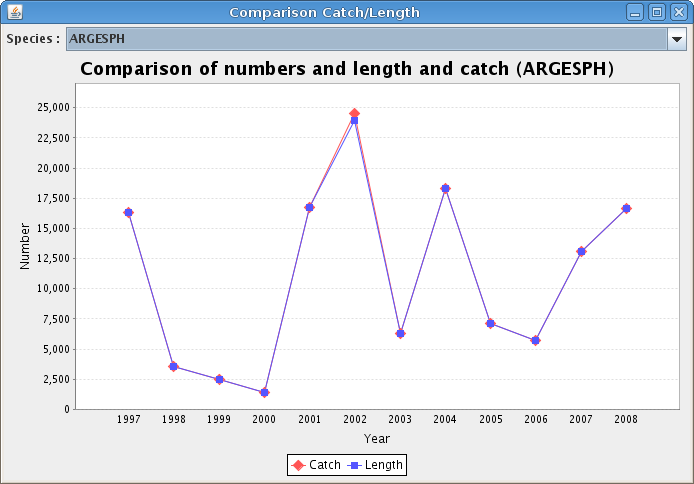Screen dimensions: 694x484
Task: Select the 1997 data point
Action: pyautogui.click(x=128, y=212)
